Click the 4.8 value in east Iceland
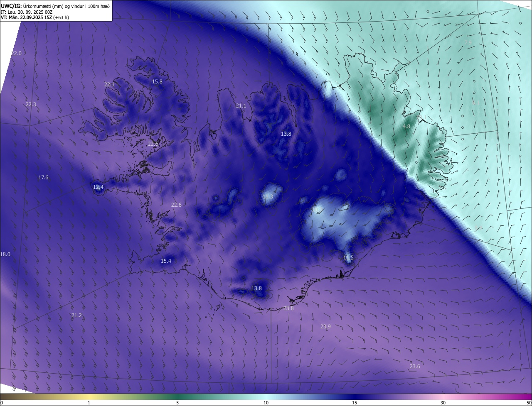Image resolution: width=532 pixels, height=406 pixels. coord(406,126)
